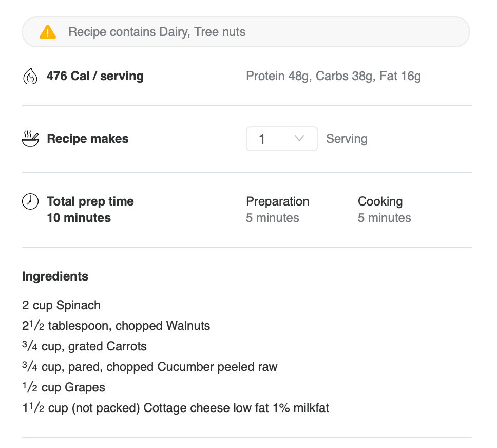
Task: Select the 2 cup Spinach ingredient
Action: [61, 305]
